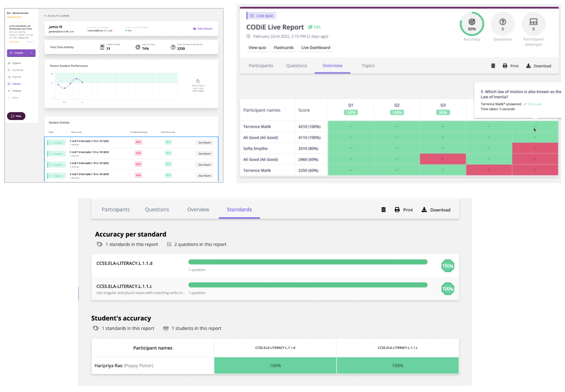Open Settings in the left sidebar
Screen dimensions: 565x392
pos(16,91)
